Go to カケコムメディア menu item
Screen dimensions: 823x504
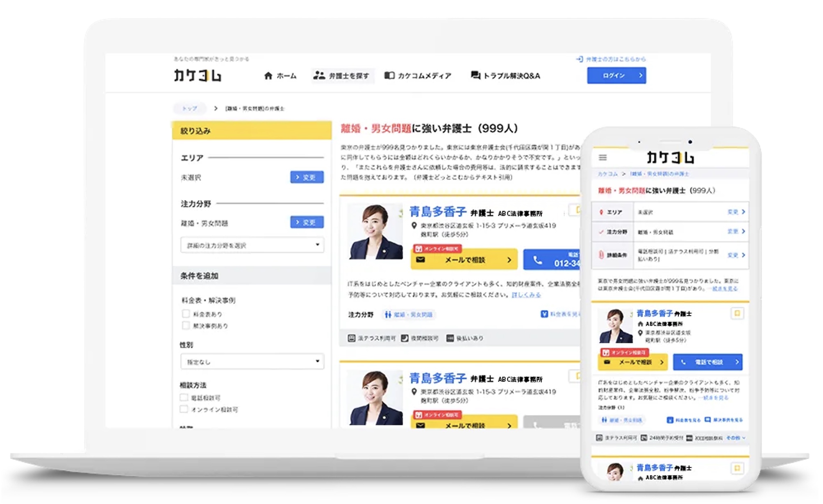click(x=418, y=76)
